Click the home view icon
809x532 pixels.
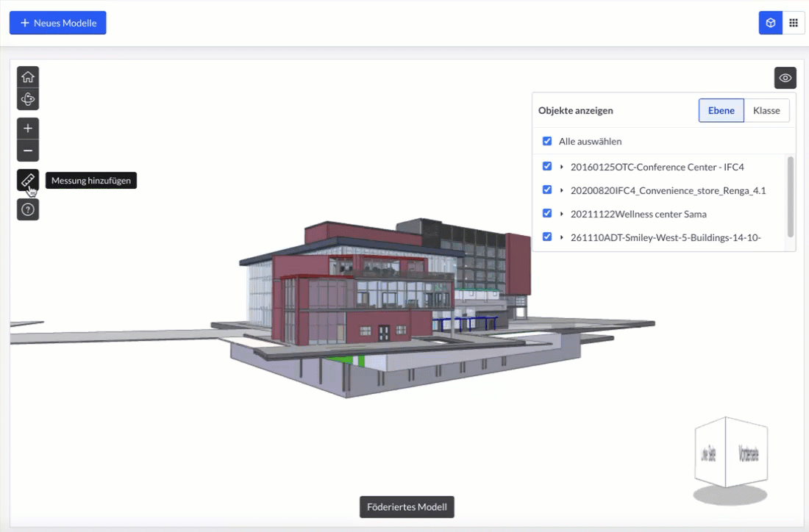tap(28, 77)
